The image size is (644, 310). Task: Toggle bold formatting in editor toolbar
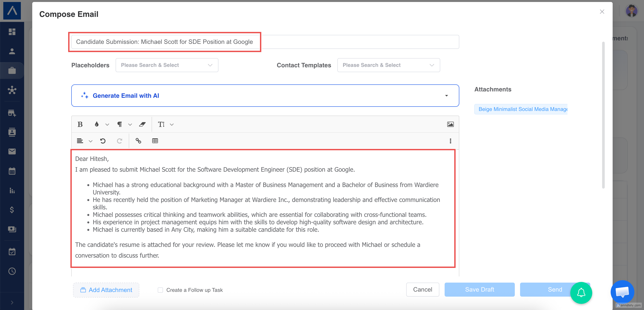point(80,124)
